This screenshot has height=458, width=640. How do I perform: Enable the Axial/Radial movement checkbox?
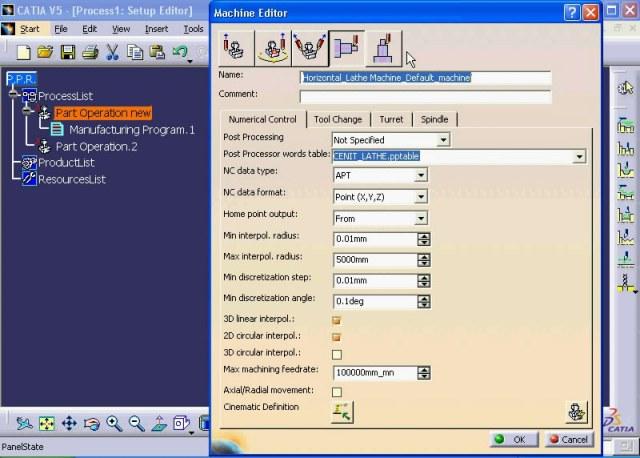point(337,392)
